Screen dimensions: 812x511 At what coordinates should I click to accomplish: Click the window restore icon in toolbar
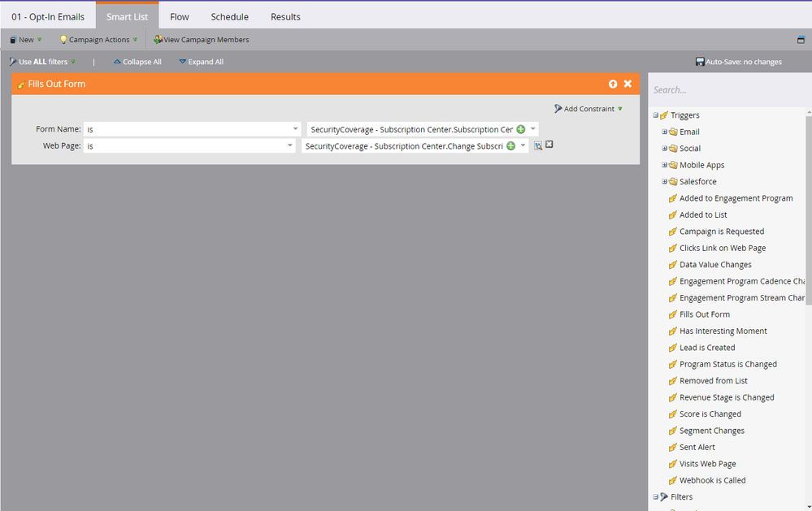[x=801, y=40]
